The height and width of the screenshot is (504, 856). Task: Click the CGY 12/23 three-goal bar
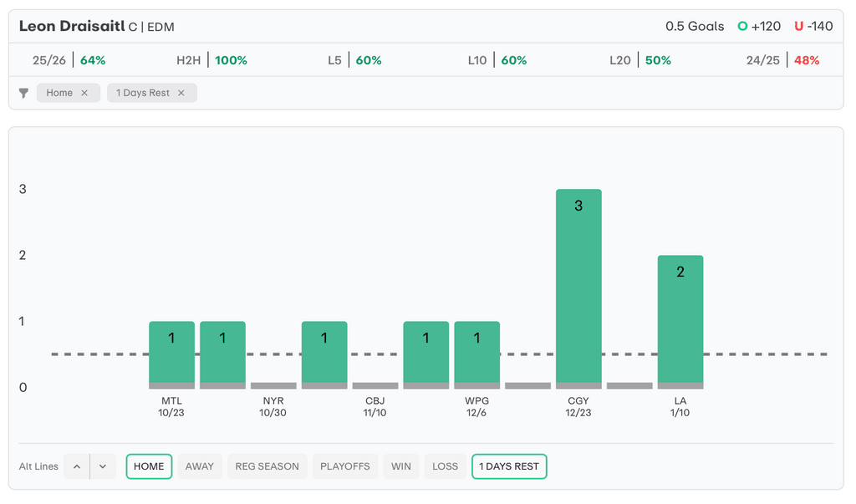coord(578,288)
